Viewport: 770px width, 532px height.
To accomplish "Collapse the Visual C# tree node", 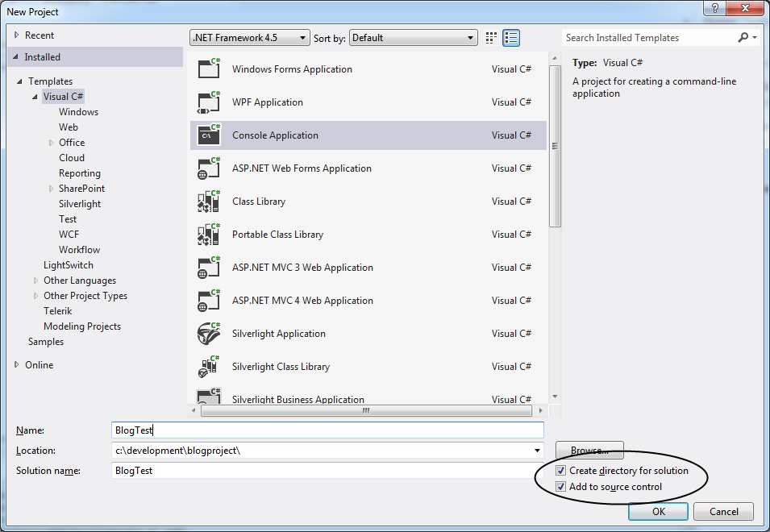I will pyautogui.click(x=35, y=97).
